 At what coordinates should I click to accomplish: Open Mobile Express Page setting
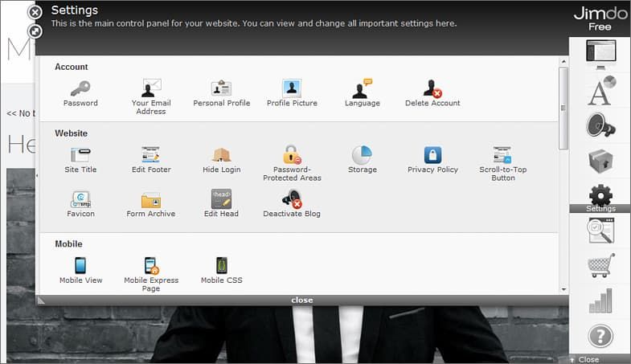(151, 274)
